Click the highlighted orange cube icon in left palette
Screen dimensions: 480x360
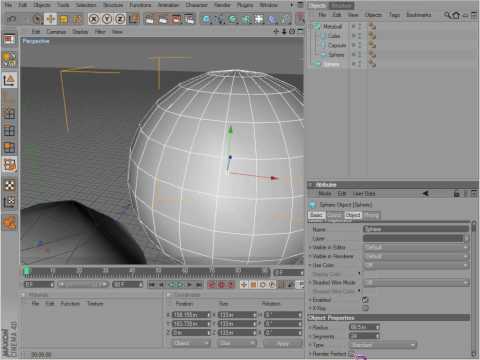[9, 165]
